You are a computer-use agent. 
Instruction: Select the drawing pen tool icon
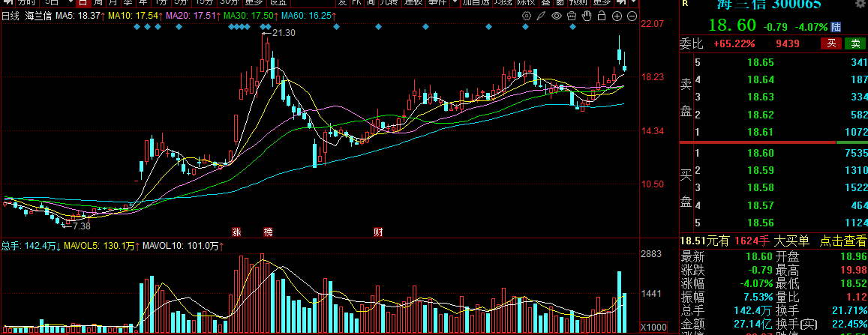(541, 16)
